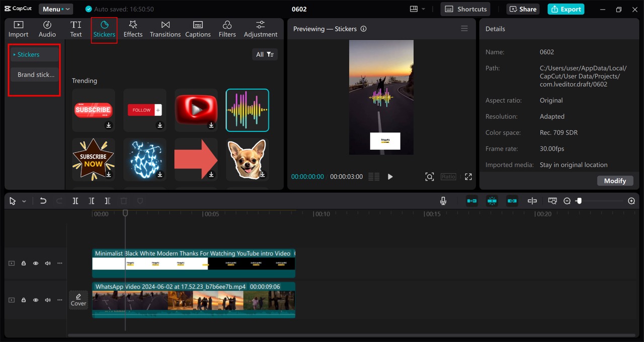Select the WhatsApp Video clip on timeline
644x342 pixels.
pyautogui.click(x=194, y=300)
